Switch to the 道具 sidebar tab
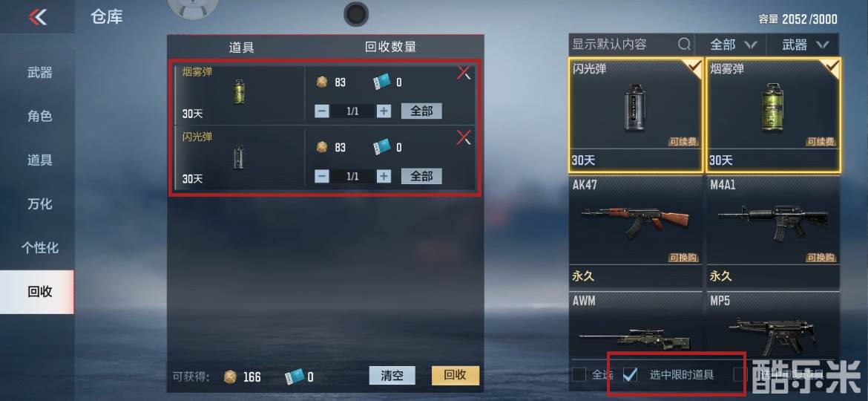The image size is (868, 401). (40, 160)
